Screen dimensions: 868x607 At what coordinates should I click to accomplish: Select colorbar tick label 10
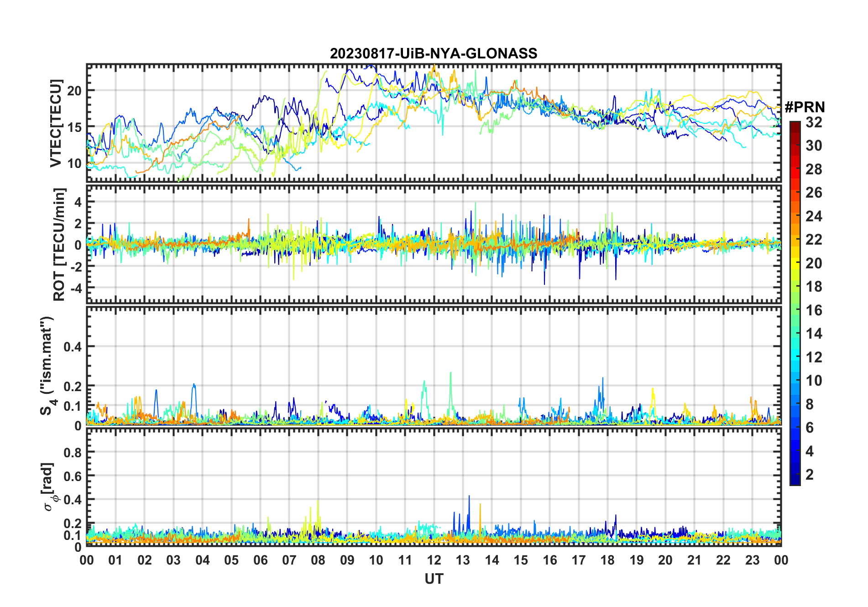click(814, 381)
